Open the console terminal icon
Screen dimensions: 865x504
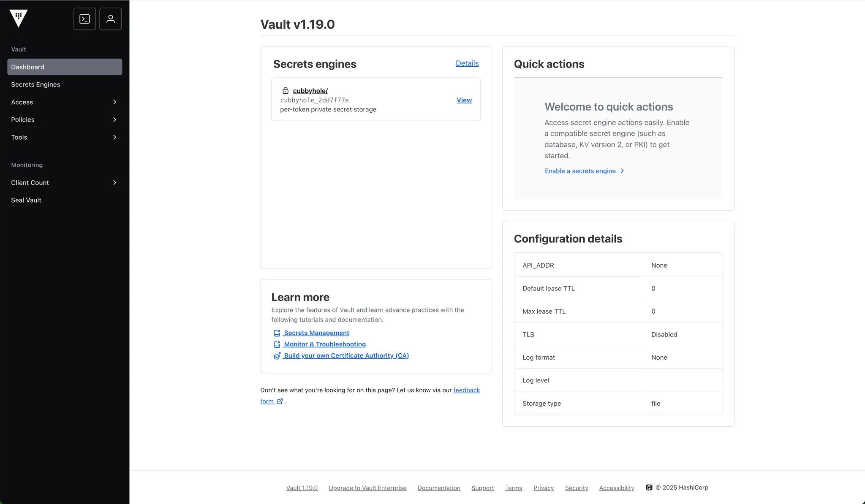click(84, 19)
